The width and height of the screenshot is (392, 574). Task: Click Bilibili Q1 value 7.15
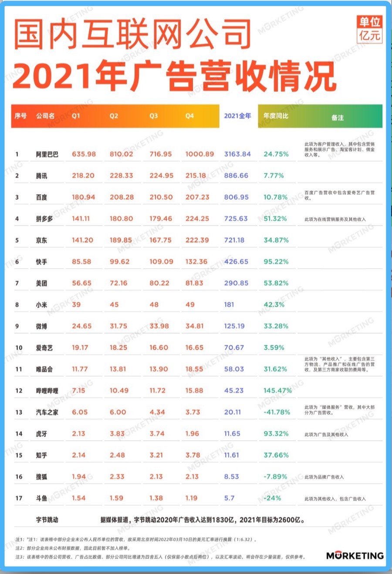pos(78,390)
